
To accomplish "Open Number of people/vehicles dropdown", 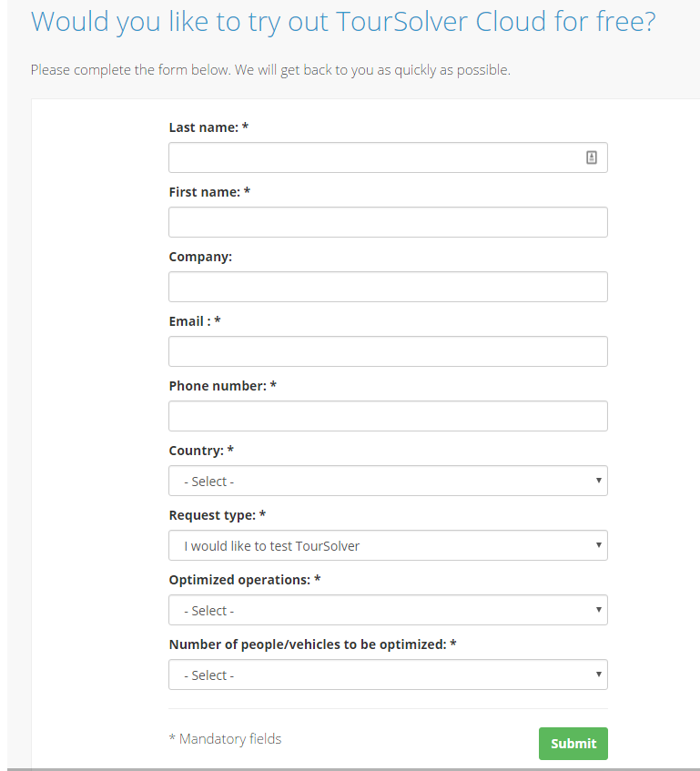I will click(388, 675).
